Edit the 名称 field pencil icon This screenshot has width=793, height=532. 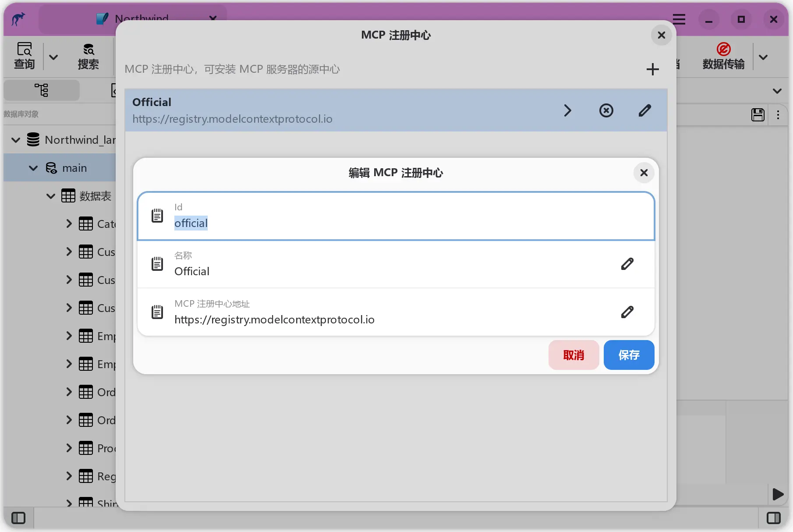click(x=627, y=264)
